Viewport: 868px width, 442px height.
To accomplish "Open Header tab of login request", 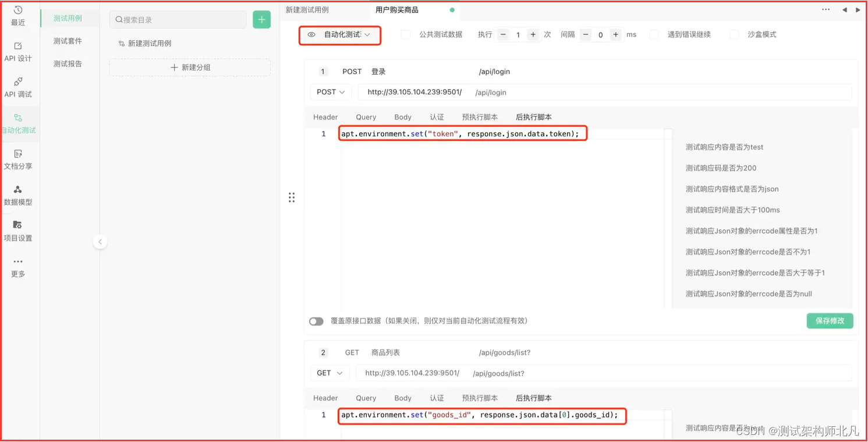I will [x=325, y=117].
